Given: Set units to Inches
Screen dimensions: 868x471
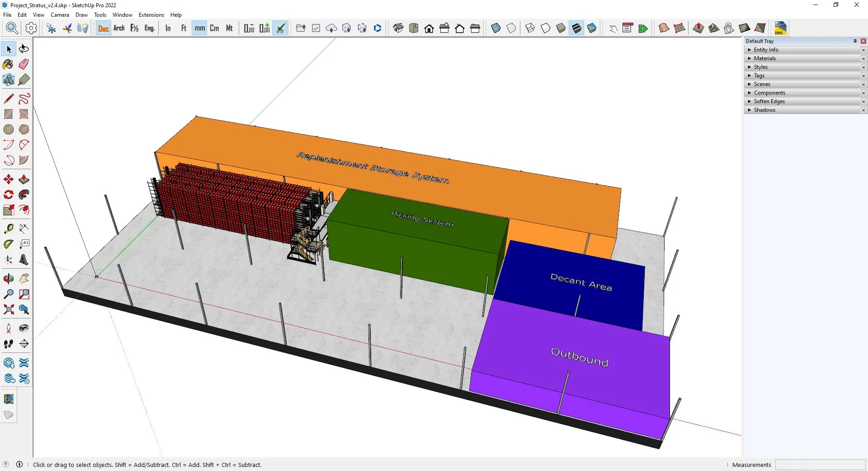Looking at the screenshot, I should 168,28.
